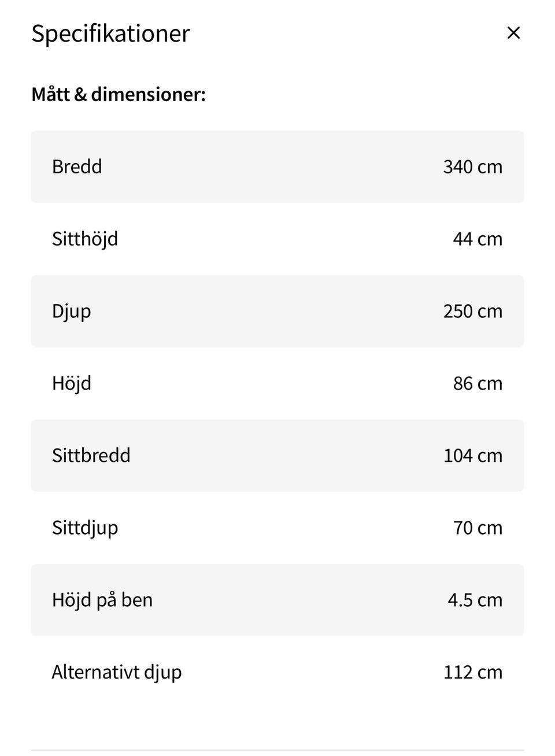The width and height of the screenshot is (555, 756).
Task: Select the Sittbredd label
Action: coord(91,455)
